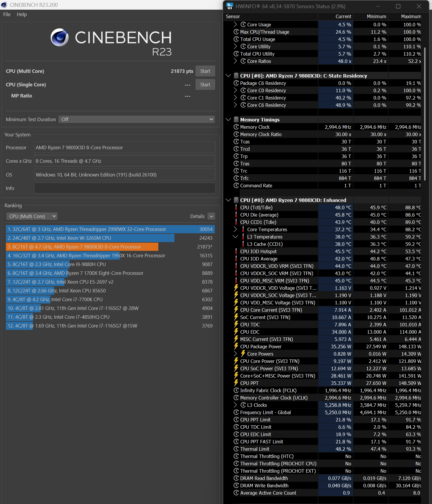Image resolution: width=432 pixels, height=504 pixels.
Task: Expand the Core Ratios sensor row
Action: [x=235, y=61]
